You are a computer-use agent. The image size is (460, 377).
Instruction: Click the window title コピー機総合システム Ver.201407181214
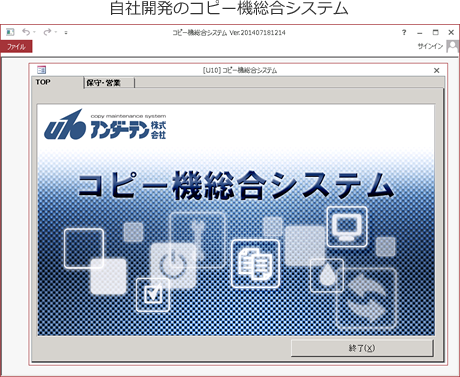229,33
